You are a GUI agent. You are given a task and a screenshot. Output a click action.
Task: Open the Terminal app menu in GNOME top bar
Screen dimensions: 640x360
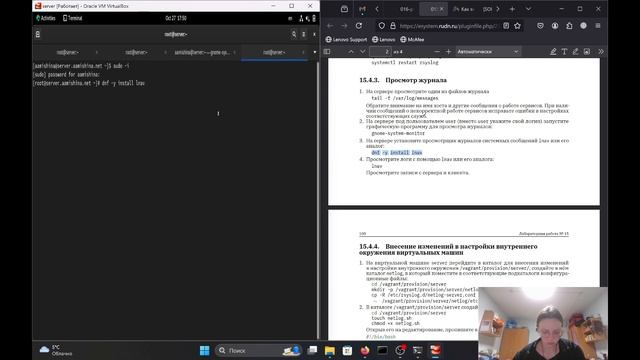click(x=73, y=18)
